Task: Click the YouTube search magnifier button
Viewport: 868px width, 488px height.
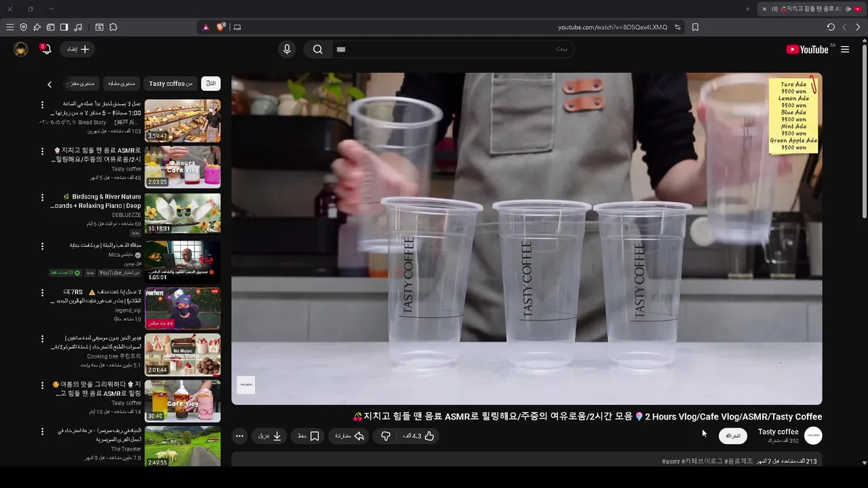Action: (317, 49)
